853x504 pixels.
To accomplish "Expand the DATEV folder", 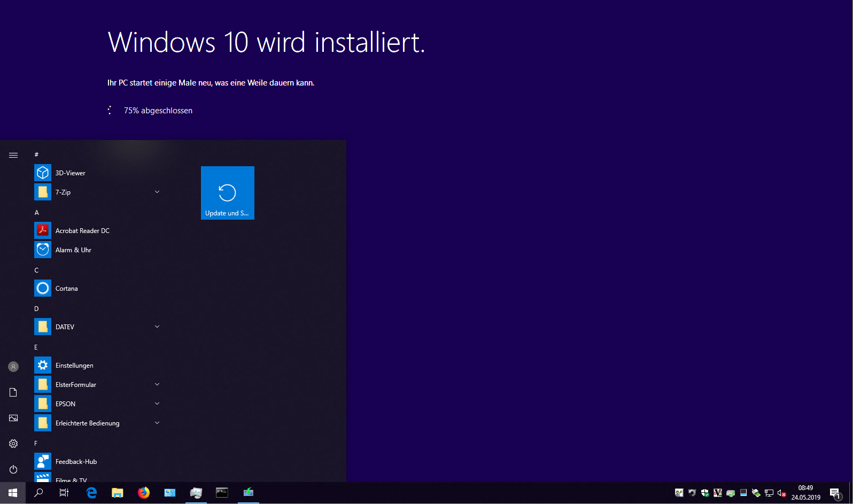I will [x=157, y=327].
